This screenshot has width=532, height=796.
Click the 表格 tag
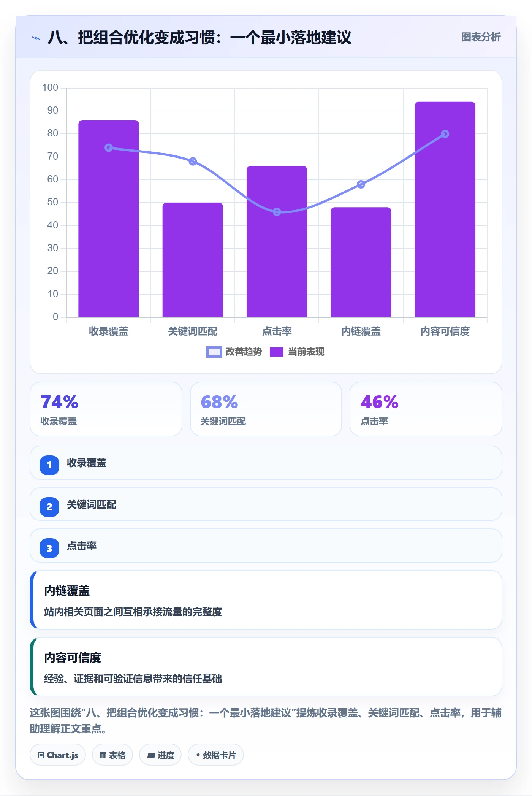coord(112,755)
